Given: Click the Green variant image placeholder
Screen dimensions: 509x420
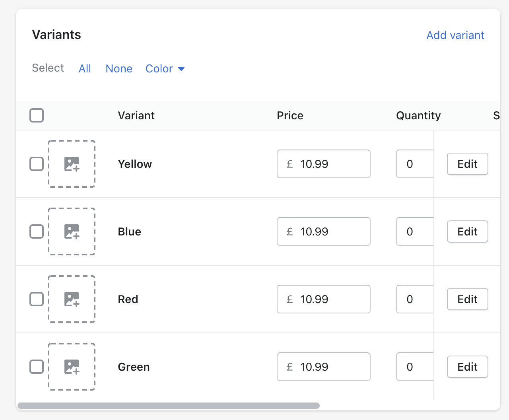Looking at the screenshot, I should pyautogui.click(x=72, y=367).
